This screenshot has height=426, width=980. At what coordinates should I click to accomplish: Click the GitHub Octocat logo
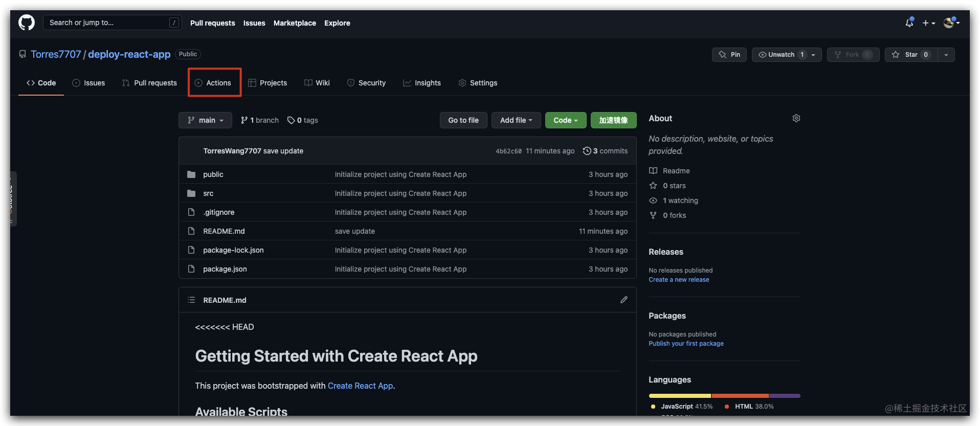point(27,23)
